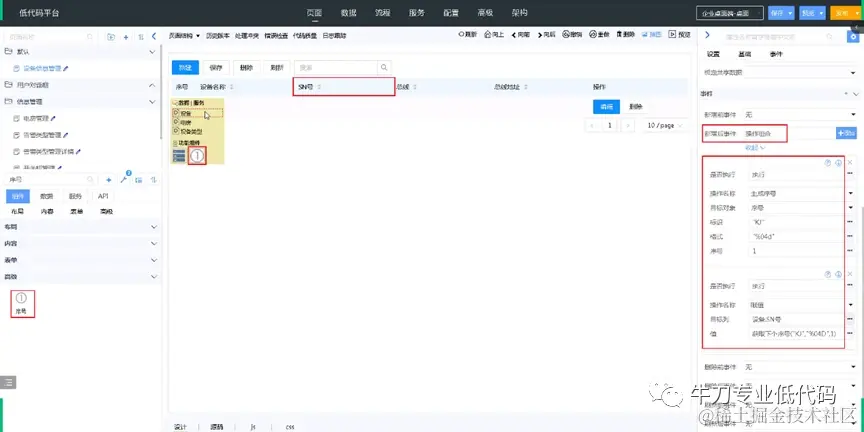Click the 重做 redo toolbar icon

pos(599,34)
